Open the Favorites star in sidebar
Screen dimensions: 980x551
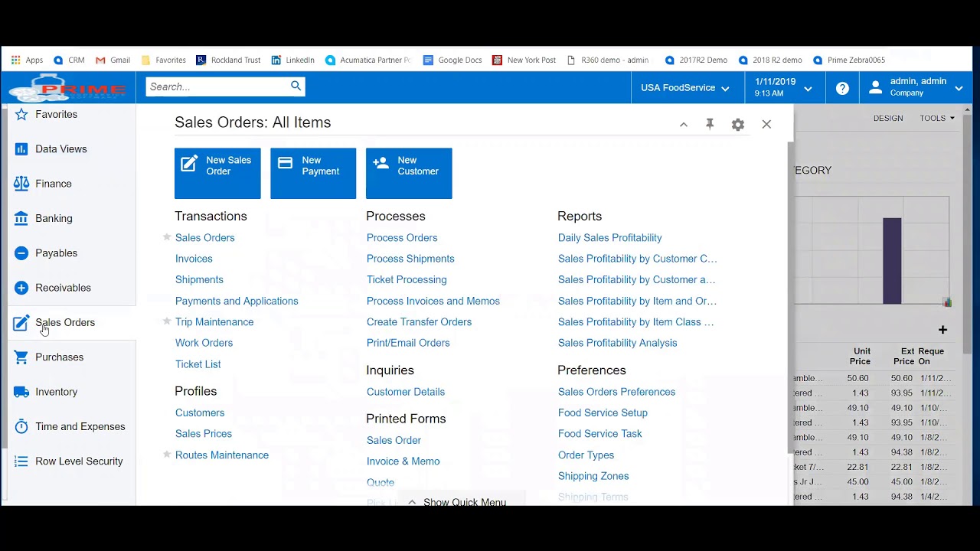[21, 114]
